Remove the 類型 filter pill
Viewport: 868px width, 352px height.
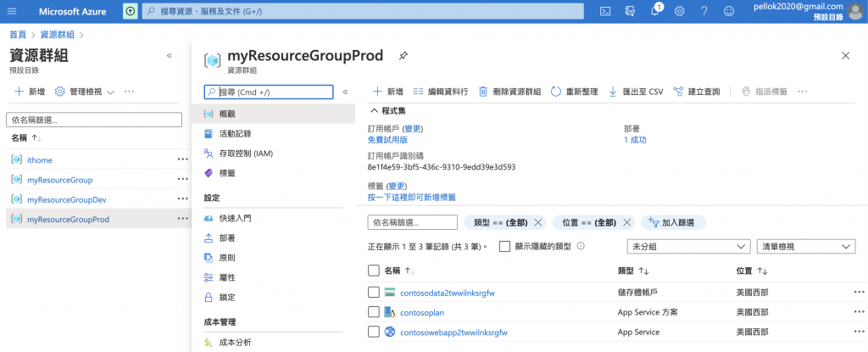tap(537, 222)
